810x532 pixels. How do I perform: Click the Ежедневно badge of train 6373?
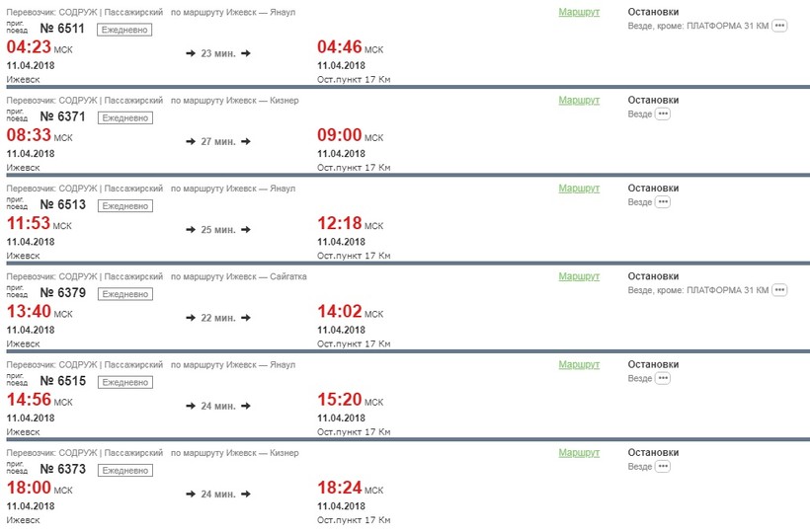coord(124,471)
